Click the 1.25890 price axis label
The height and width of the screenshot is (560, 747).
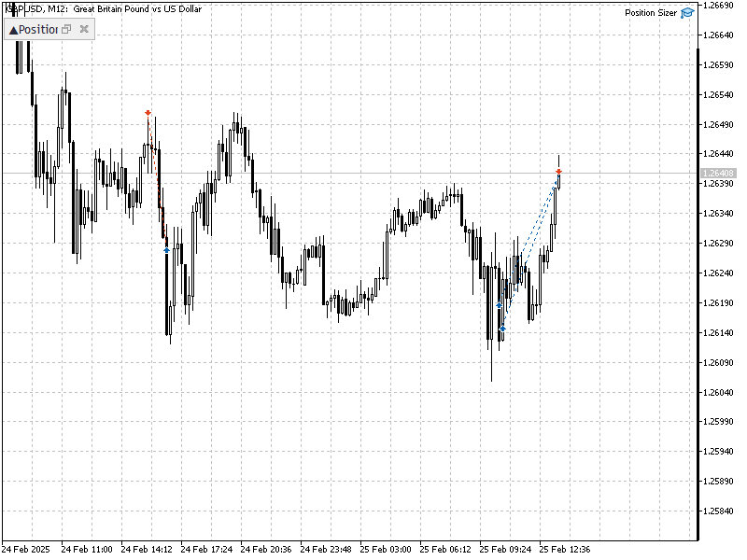coord(718,482)
